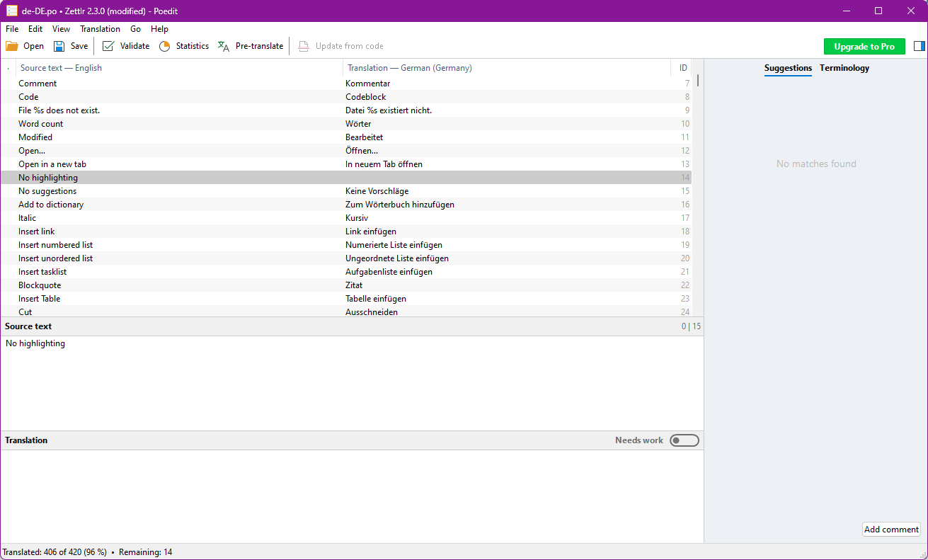
Task: Open the Help menu
Action: click(x=160, y=29)
